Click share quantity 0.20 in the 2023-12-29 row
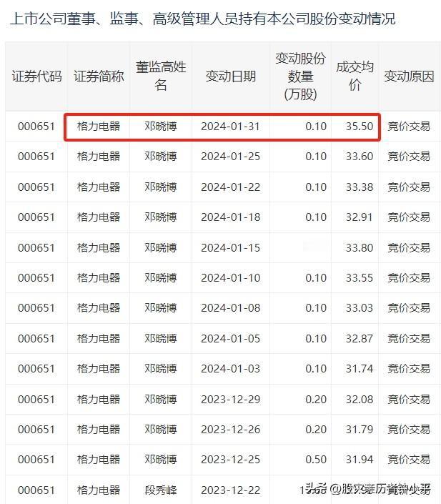 (316, 399)
